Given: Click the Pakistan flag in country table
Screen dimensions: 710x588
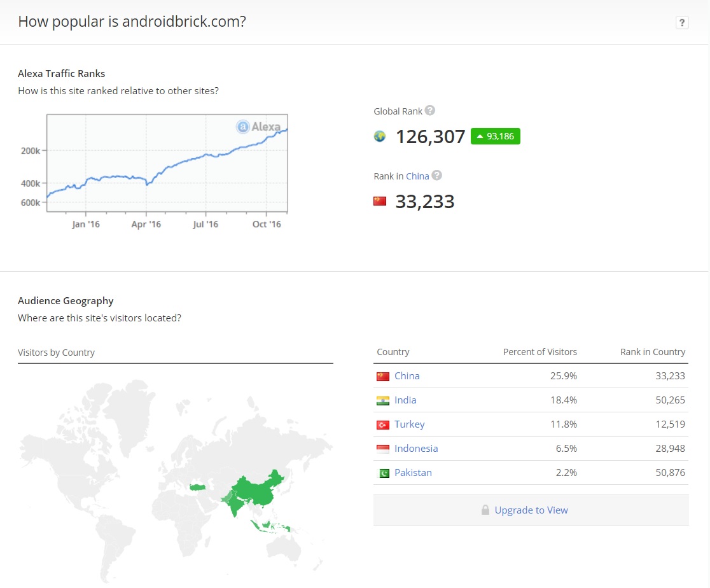Looking at the screenshot, I should click(x=382, y=473).
